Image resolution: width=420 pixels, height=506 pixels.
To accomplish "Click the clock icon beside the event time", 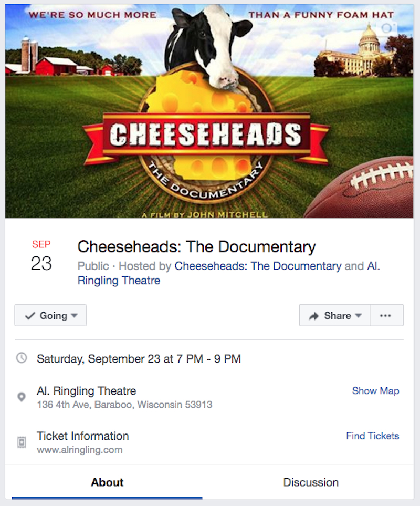I will pyautogui.click(x=22, y=358).
